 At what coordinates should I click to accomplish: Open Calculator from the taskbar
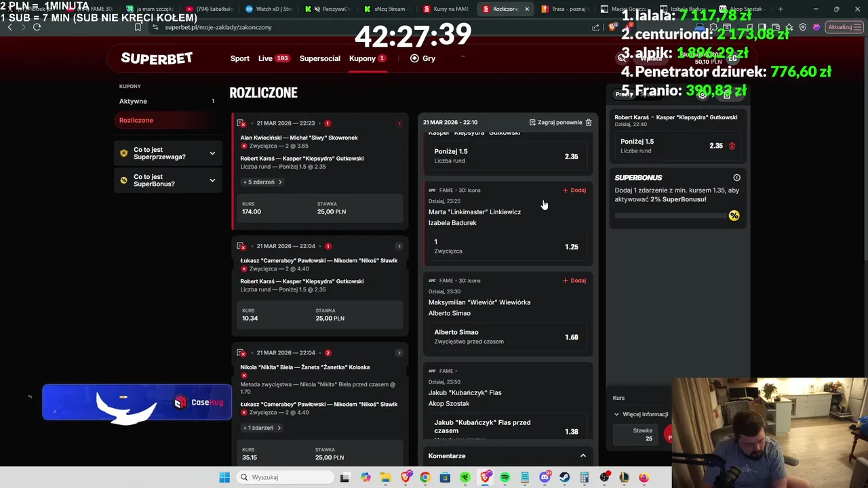584,477
